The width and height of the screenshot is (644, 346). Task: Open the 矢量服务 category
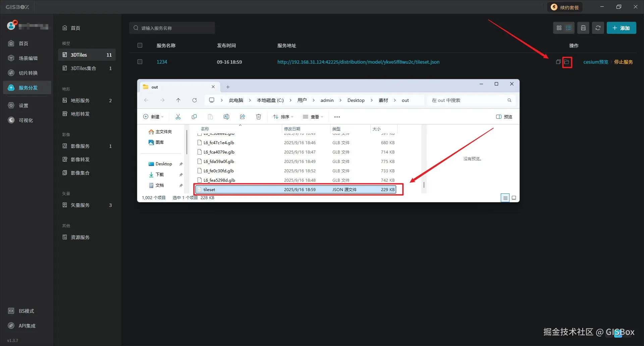[x=87, y=205]
